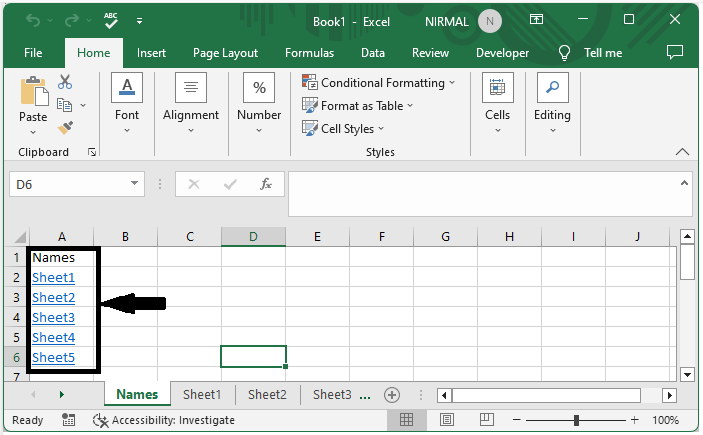Open Conditional Formatting menu
Viewport: 703px width, 435px height.
[x=378, y=83]
